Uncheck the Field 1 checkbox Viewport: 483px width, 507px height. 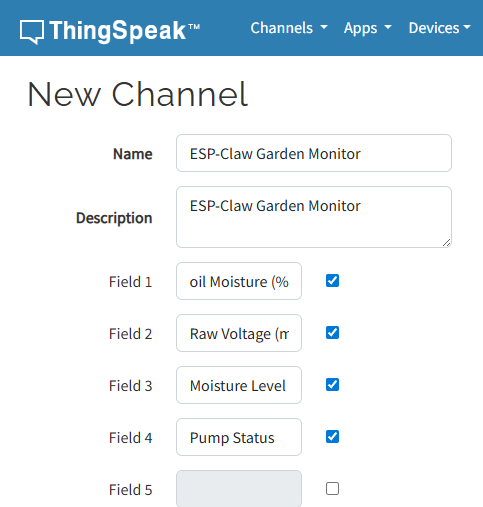pyautogui.click(x=332, y=281)
